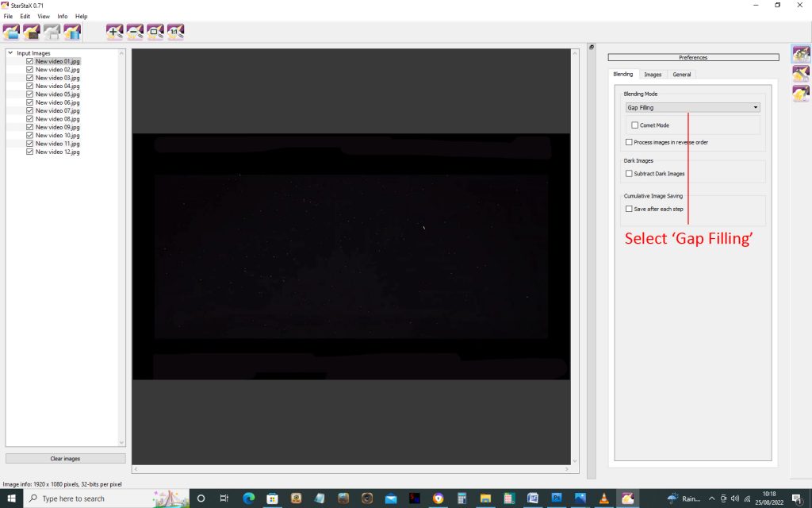Select the Blending preferences tab

click(623, 74)
